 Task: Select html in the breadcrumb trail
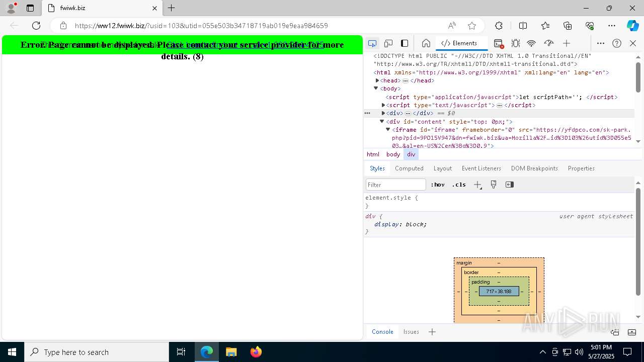point(373,154)
